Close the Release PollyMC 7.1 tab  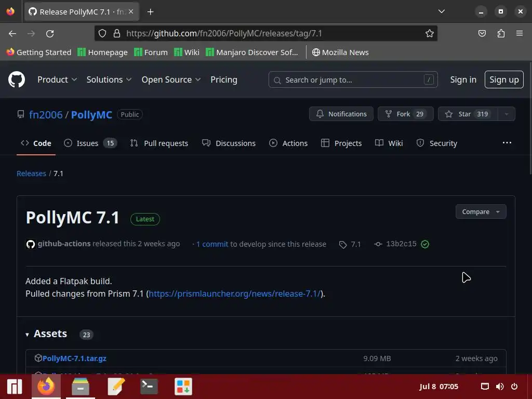coord(131,11)
